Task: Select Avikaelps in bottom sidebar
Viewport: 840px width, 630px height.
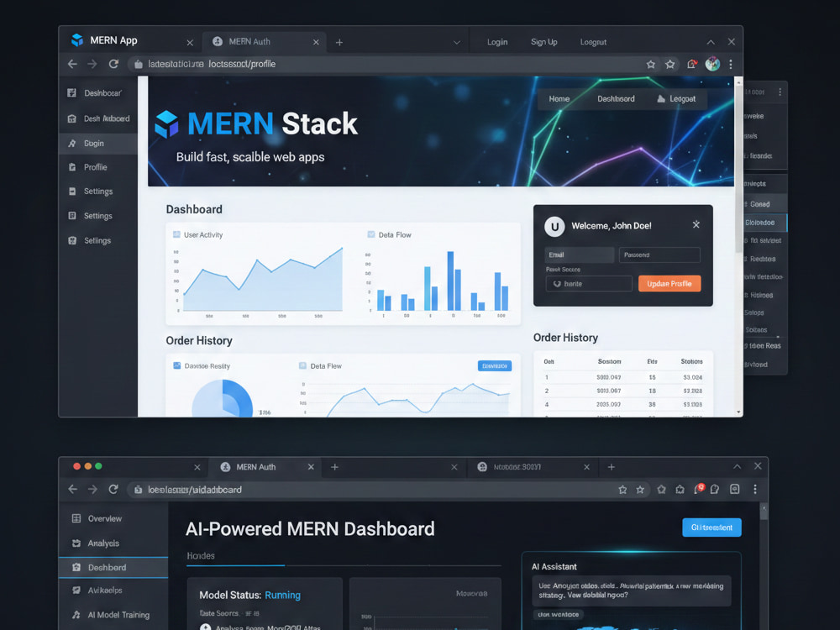Action: point(113,590)
